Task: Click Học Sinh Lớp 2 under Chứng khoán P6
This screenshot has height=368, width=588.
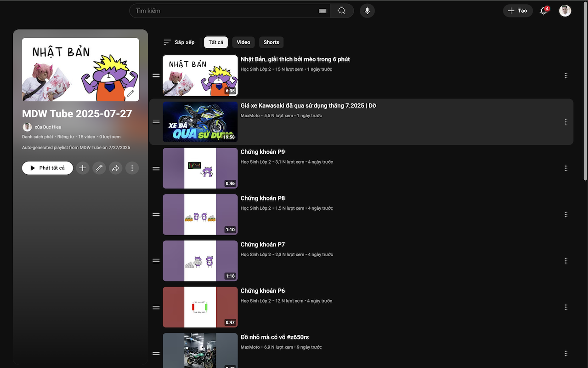Action: (255, 301)
